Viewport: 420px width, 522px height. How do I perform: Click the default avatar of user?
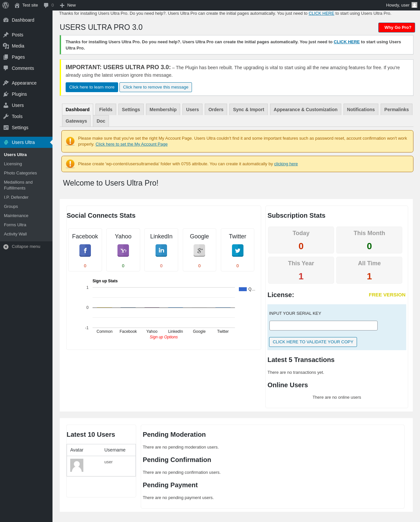(x=77, y=465)
